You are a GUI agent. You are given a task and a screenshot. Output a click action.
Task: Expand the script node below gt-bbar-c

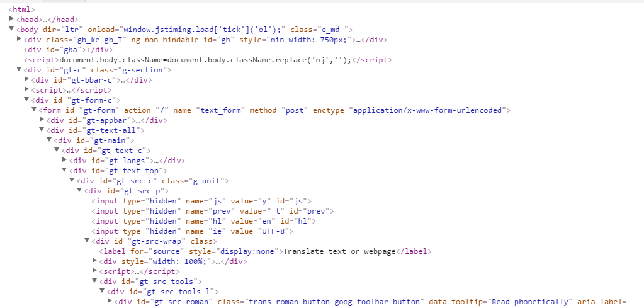[x=26, y=89]
